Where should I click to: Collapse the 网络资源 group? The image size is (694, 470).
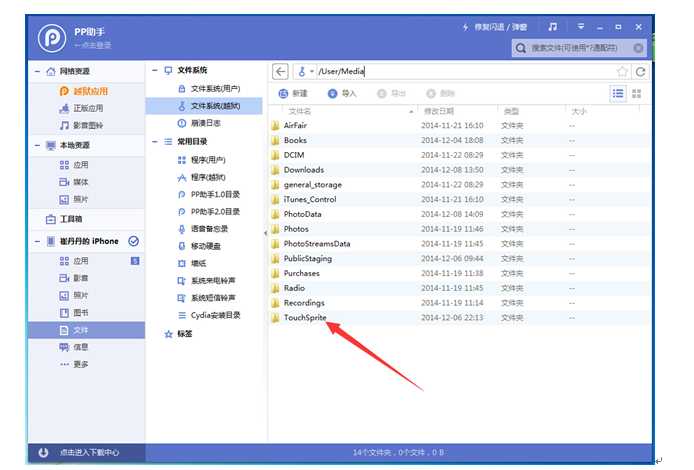(37, 71)
